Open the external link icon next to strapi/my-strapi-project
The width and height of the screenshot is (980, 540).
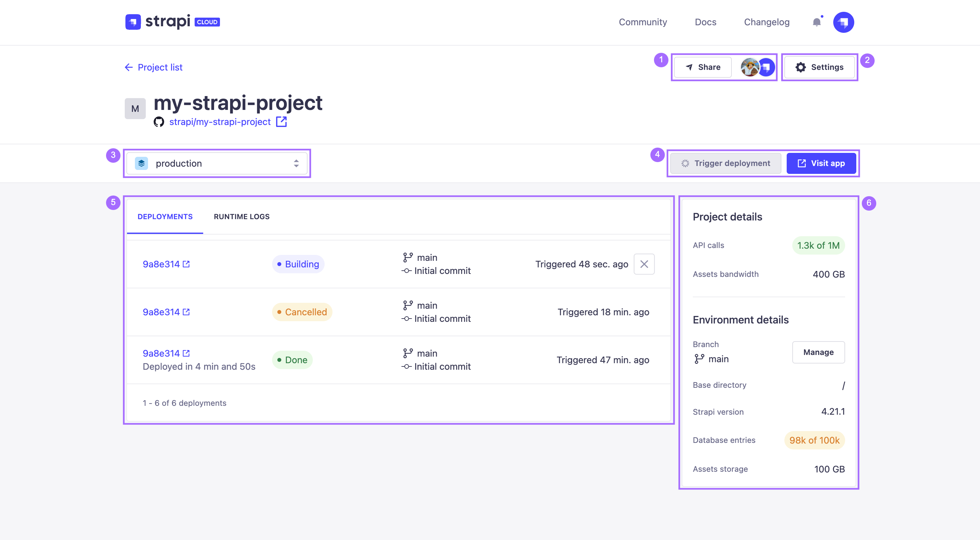click(x=281, y=122)
